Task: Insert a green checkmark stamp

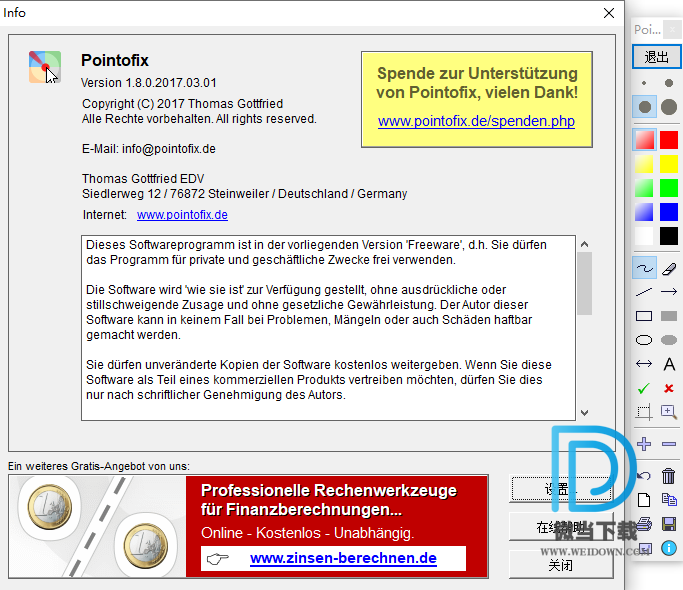Action: [644, 388]
